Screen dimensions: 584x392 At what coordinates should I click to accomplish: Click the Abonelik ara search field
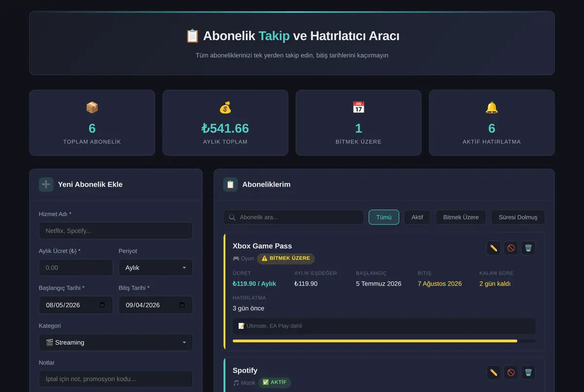pyautogui.click(x=293, y=217)
